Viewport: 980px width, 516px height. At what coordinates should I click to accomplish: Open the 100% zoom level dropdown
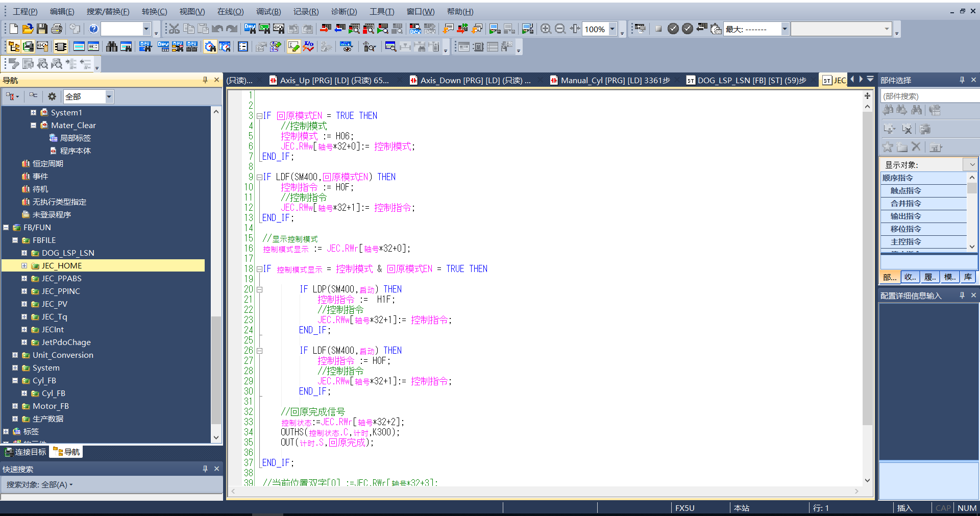click(x=612, y=29)
